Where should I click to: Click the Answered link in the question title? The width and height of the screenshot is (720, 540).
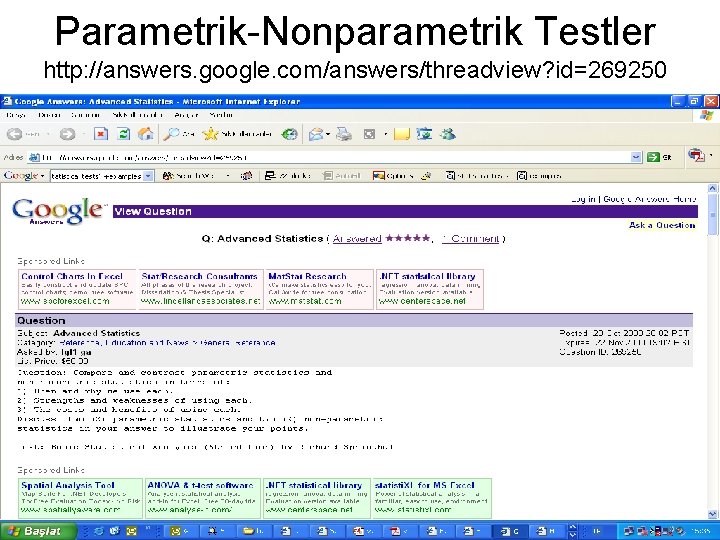pos(357,239)
